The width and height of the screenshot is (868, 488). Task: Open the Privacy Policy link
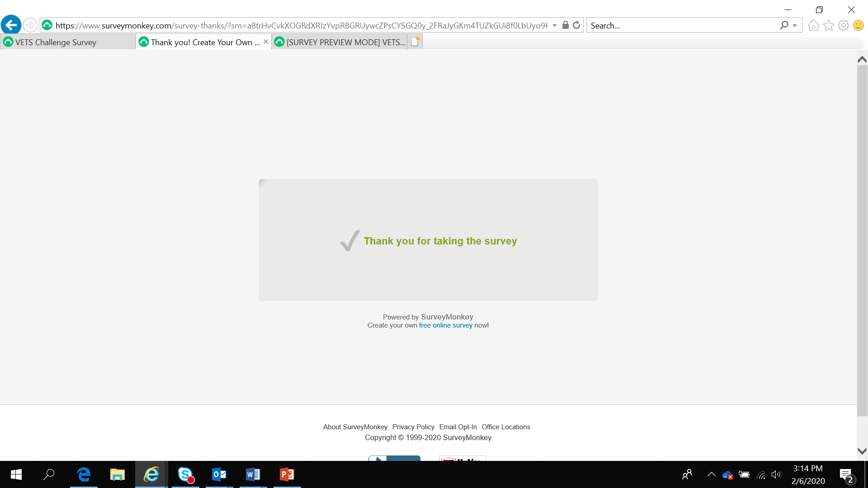413,427
